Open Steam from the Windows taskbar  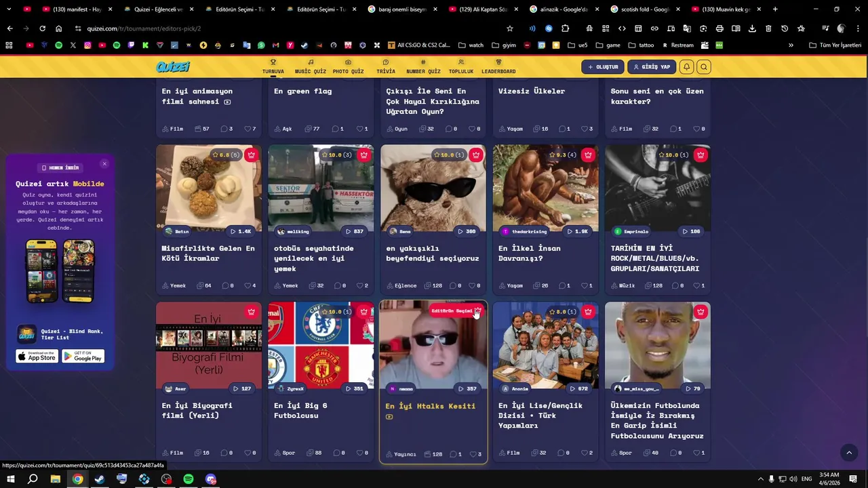tap(100, 479)
